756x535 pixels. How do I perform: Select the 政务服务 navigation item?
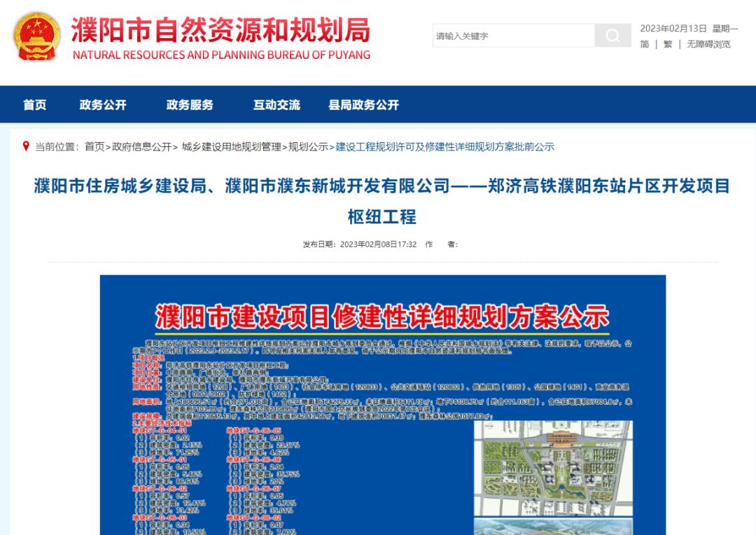(190, 105)
